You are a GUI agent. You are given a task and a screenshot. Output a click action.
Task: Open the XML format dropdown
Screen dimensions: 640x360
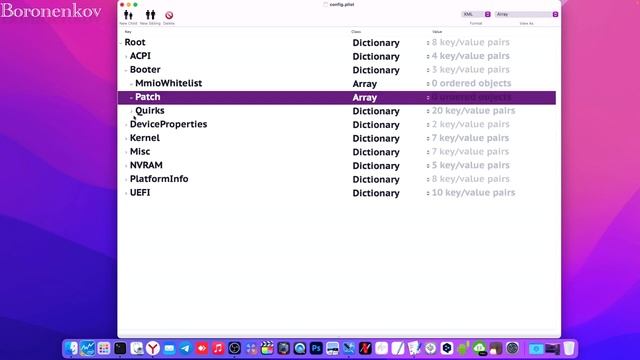point(476,14)
